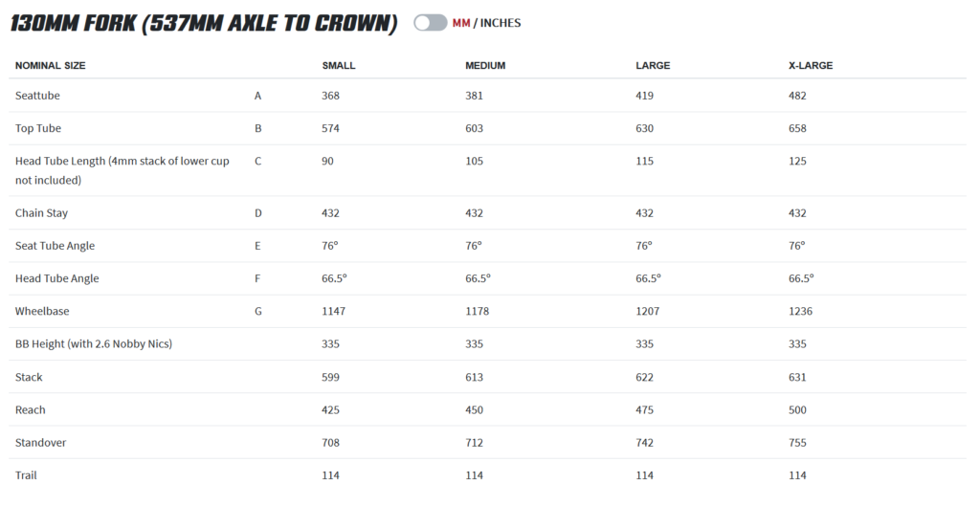Click the Seat Tube Angle row label
This screenshot has width=980, height=506.
(x=55, y=246)
